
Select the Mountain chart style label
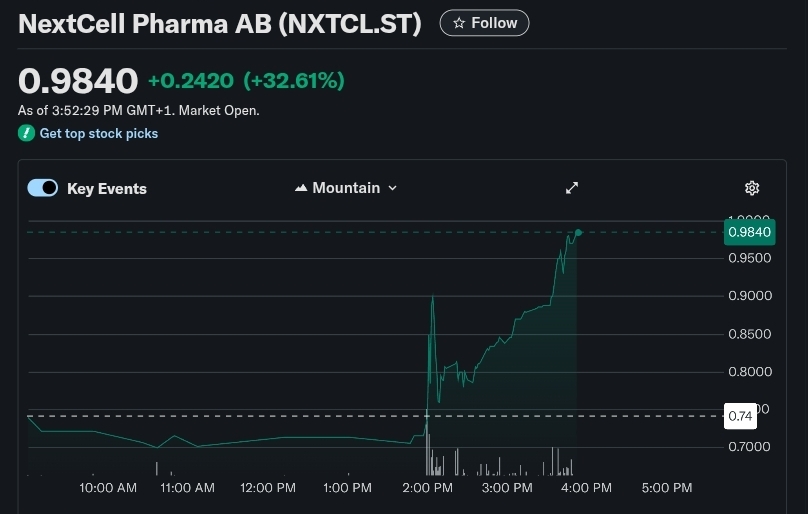click(346, 188)
